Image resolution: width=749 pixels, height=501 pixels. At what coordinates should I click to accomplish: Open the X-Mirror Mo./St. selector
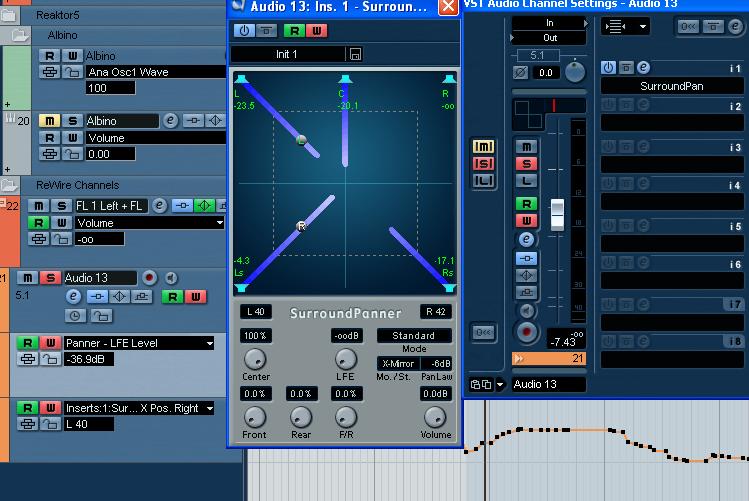pos(398,363)
